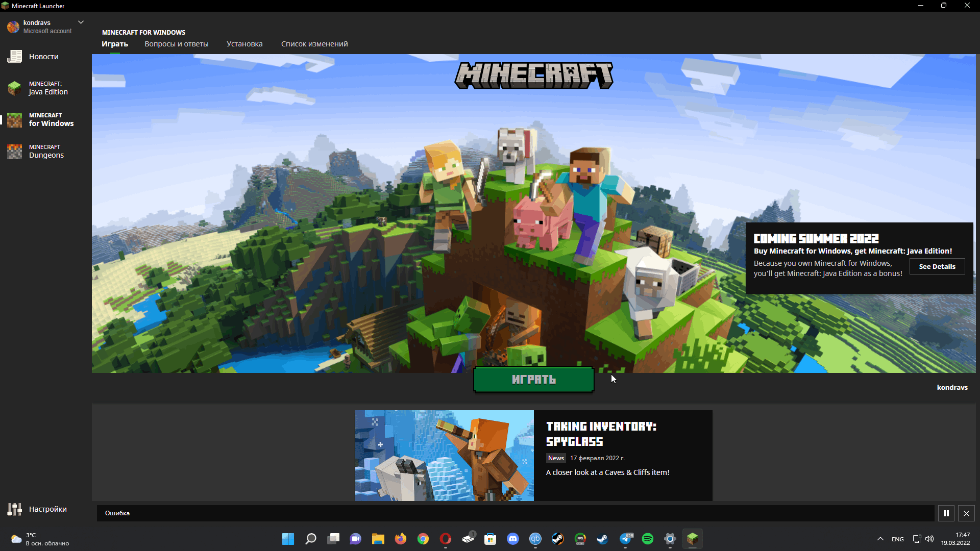The height and width of the screenshot is (551, 980).
Task: Click the Taking Inventory: Spyglass headline
Action: click(601, 434)
